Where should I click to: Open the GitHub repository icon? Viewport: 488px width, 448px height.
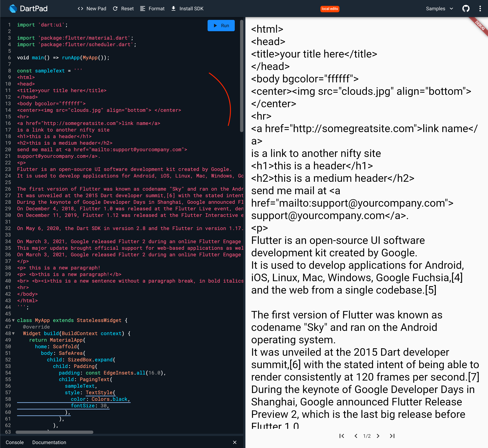tap(466, 9)
